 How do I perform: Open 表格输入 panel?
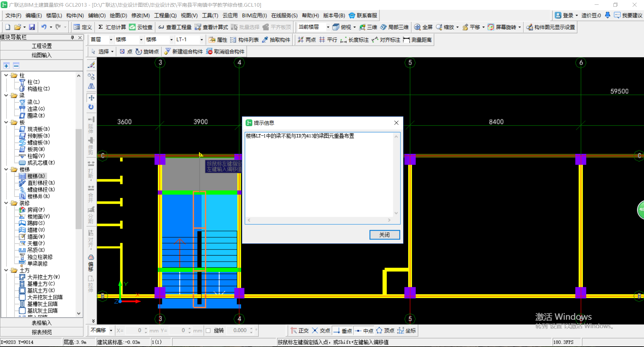pyautogui.click(x=42, y=323)
